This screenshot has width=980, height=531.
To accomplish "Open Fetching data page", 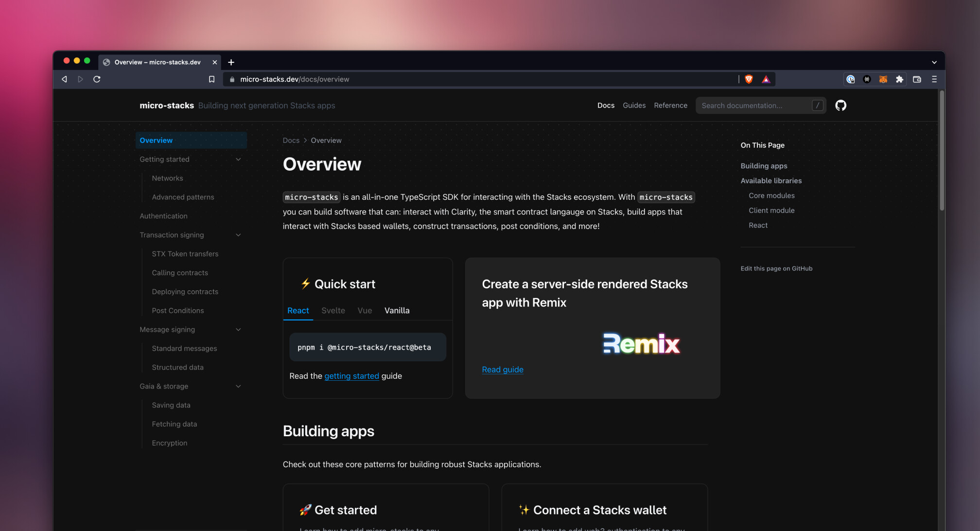I will click(174, 425).
